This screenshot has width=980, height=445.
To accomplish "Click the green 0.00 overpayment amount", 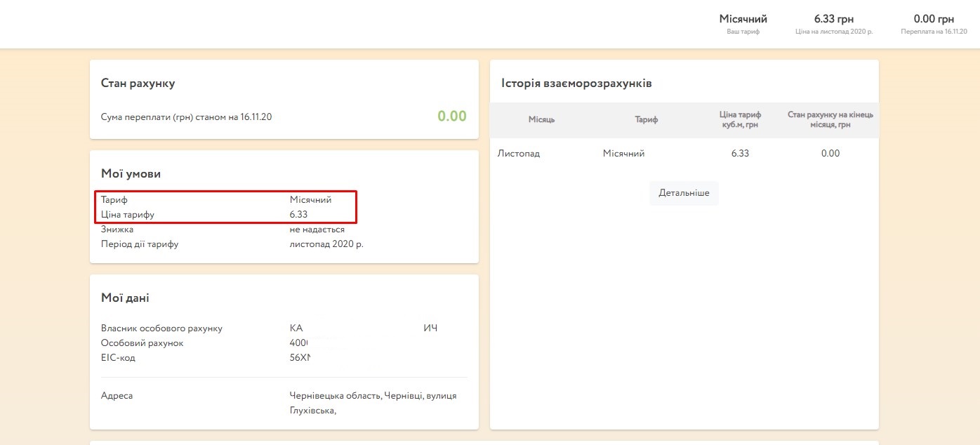I will coord(451,117).
